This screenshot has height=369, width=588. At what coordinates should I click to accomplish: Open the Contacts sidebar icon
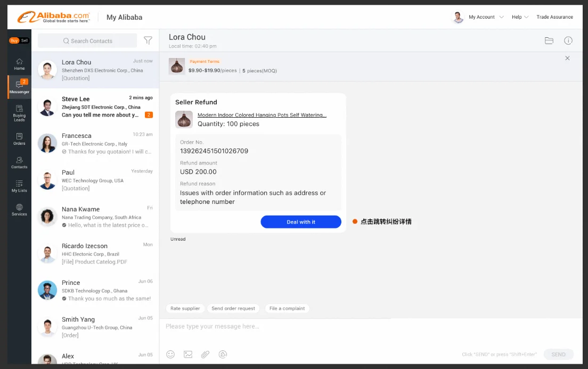[x=19, y=162]
